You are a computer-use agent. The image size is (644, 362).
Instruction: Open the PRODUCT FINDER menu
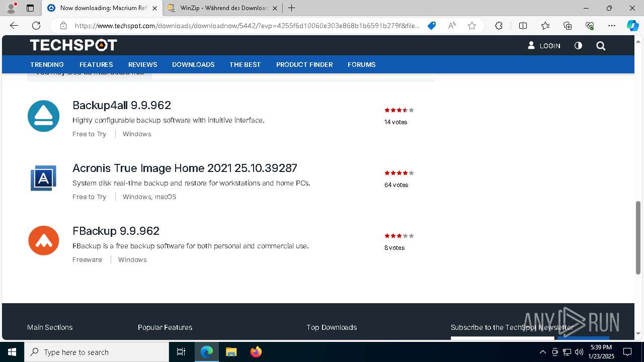pos(304,64)
